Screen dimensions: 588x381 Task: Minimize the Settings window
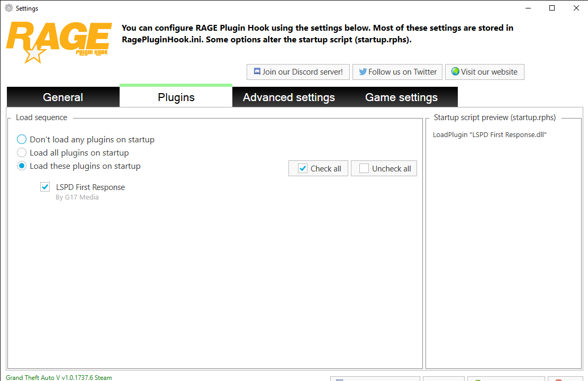[528, 8]
